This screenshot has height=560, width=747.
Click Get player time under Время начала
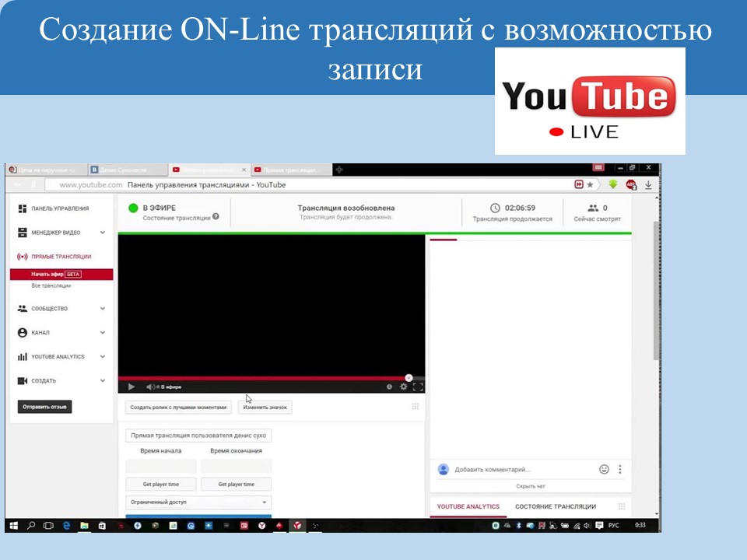click(x=161, y=485)
